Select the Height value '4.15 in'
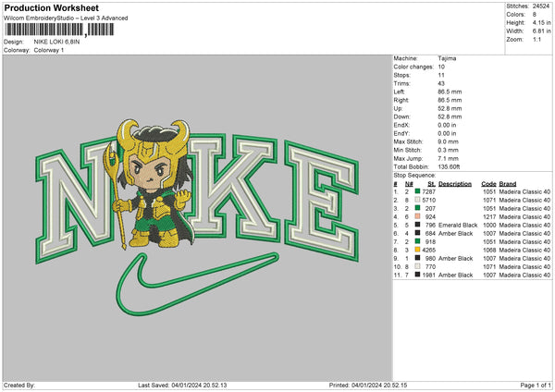Image resolution: width=555 pixels, height=392 pixels. click(x=541, y=22)
